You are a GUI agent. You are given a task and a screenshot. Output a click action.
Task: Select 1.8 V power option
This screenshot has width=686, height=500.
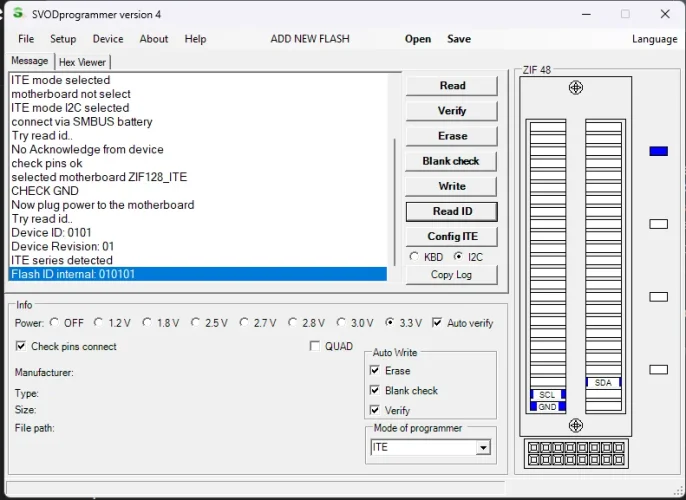pos(147,322)
